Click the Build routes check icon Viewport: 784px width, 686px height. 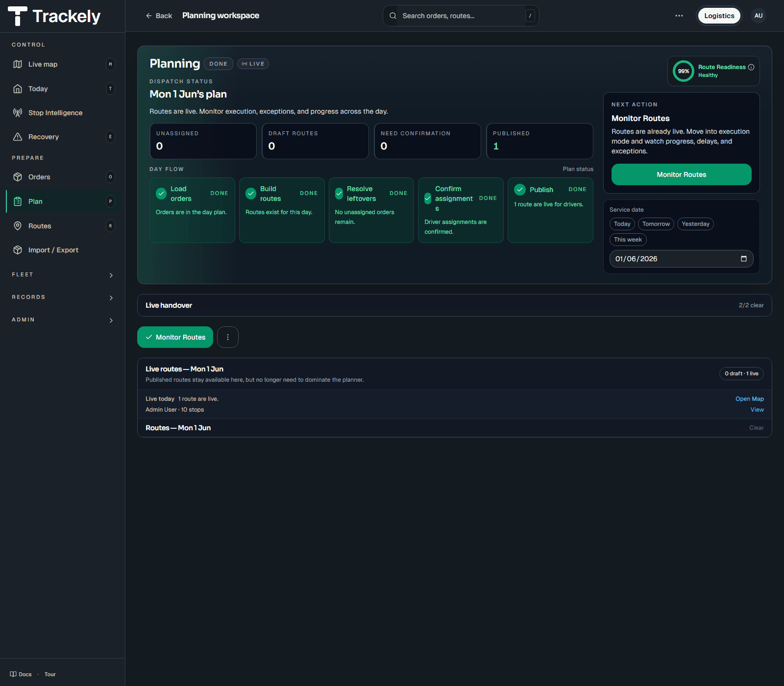point(251,194)
